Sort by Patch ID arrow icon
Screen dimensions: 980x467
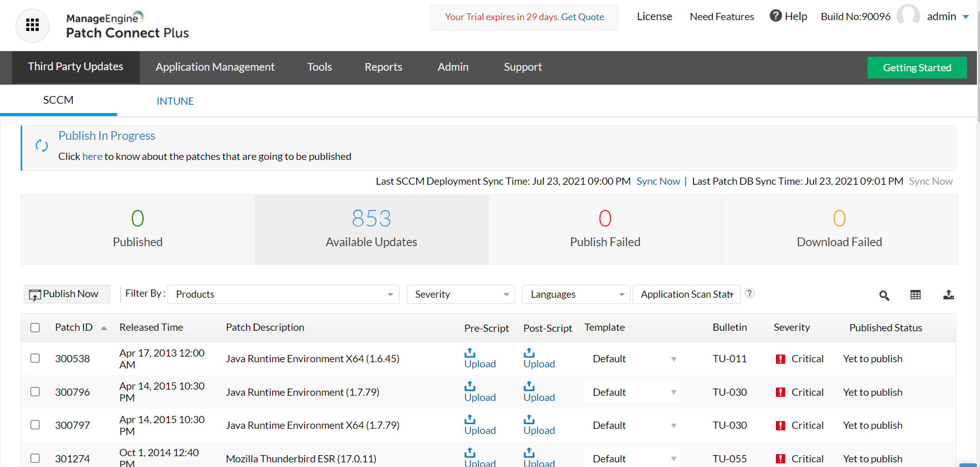point(104,328)
